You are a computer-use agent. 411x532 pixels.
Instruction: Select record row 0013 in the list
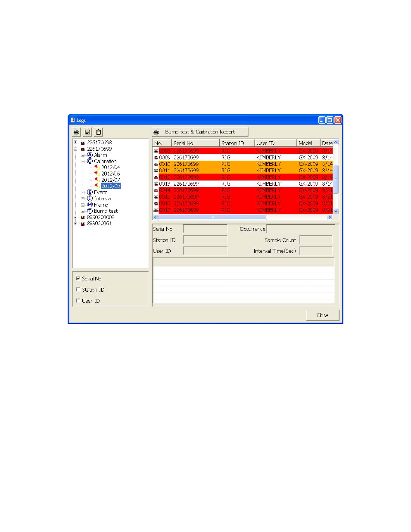point(243,184)
